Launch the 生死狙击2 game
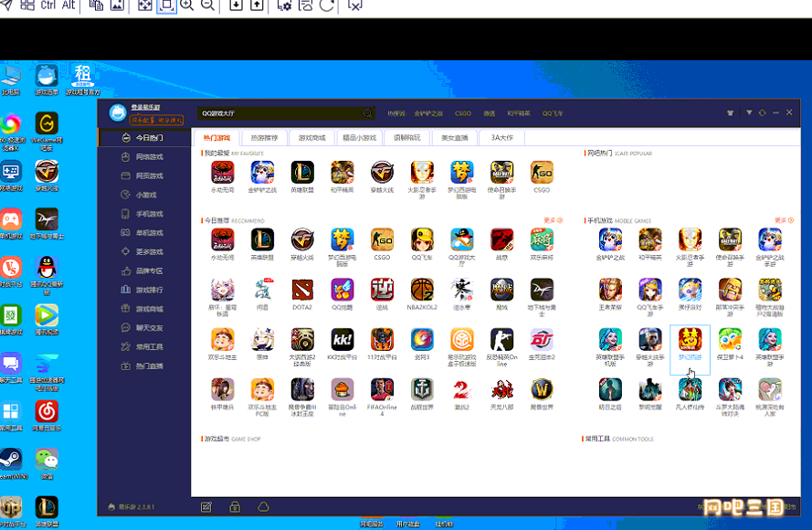 542,340
